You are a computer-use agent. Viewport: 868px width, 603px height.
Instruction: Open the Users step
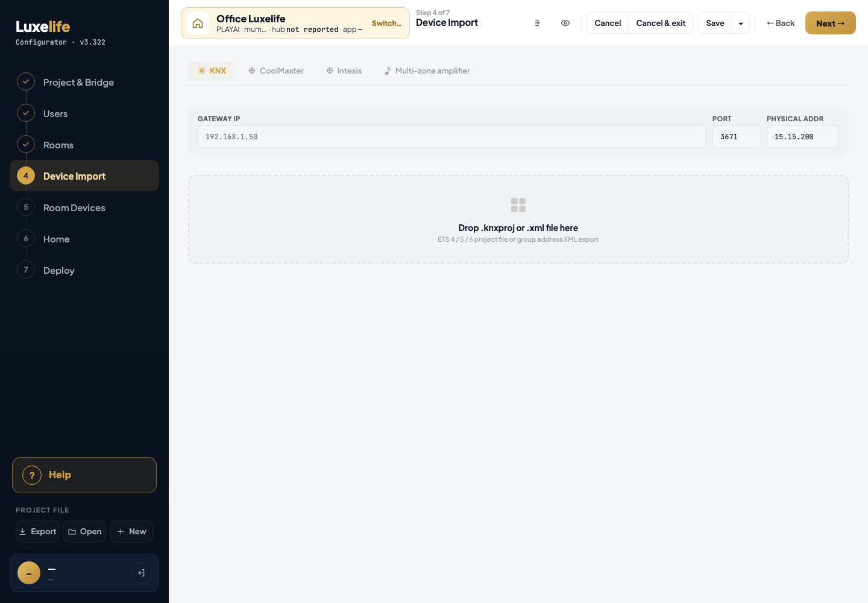click(84, 113)
